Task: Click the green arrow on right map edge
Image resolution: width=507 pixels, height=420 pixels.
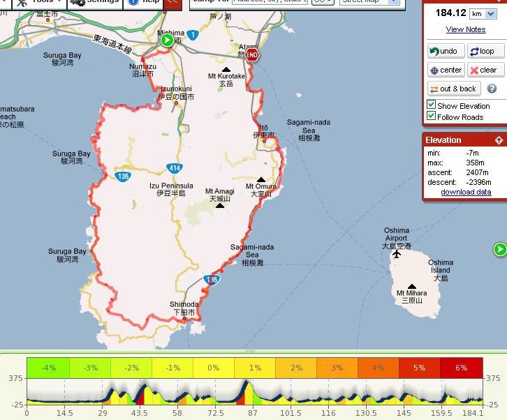Action: click(x=500, y=249)
